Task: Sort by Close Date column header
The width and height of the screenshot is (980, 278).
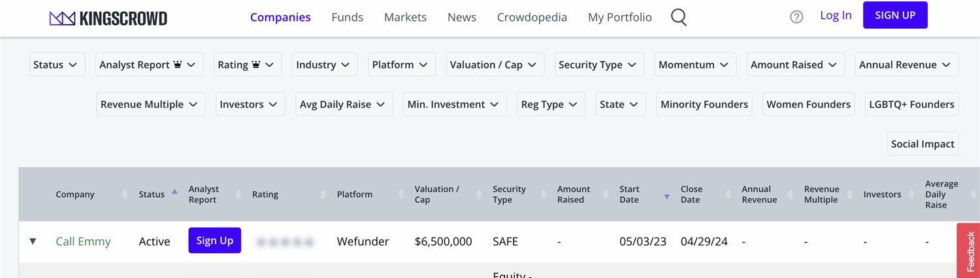Action: click(692, 194)
